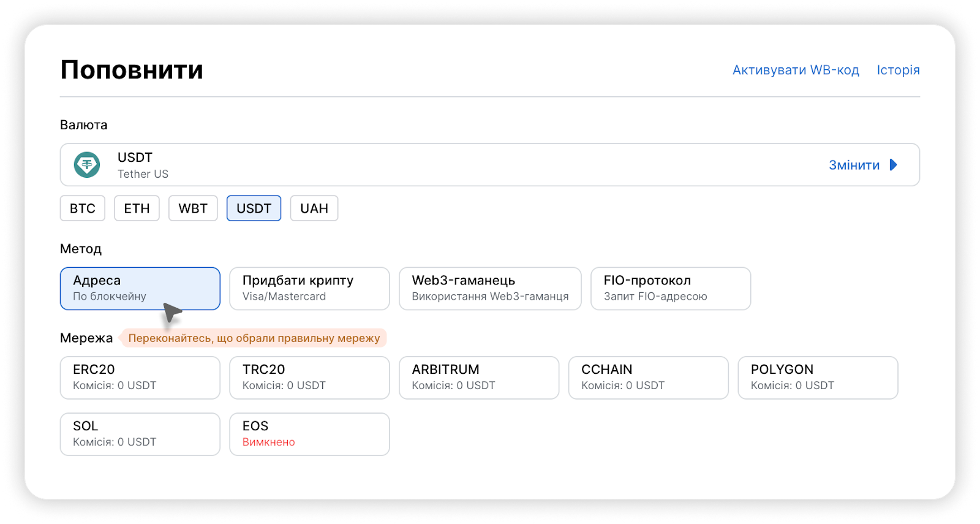
Task: Select the Адреса blockchain deposit method
Action: pos(140,288)
